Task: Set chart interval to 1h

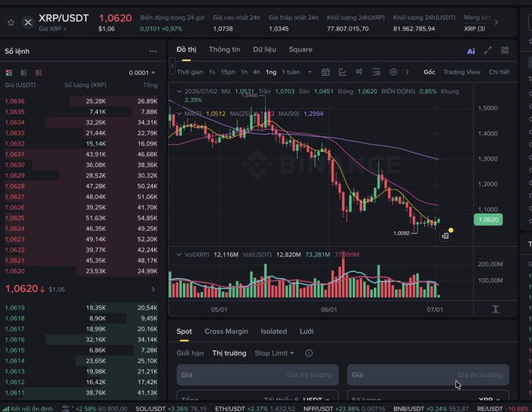Action: tap(244, 72)
